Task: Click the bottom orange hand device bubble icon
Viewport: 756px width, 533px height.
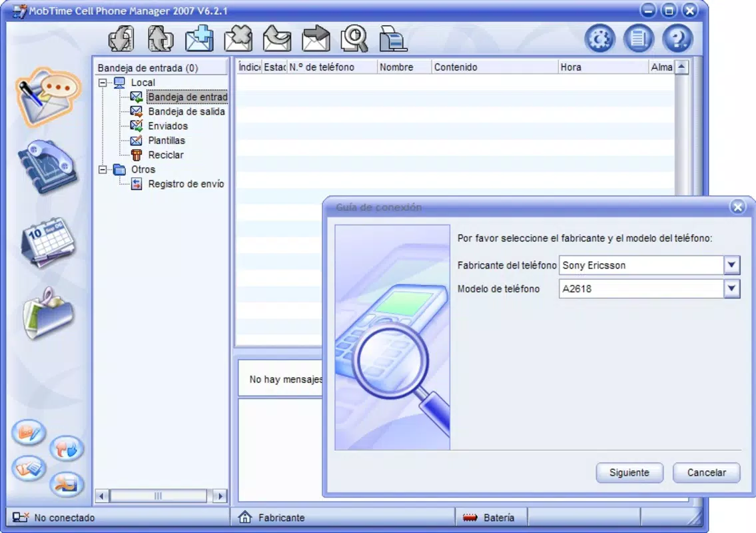Action: (67, 484)
